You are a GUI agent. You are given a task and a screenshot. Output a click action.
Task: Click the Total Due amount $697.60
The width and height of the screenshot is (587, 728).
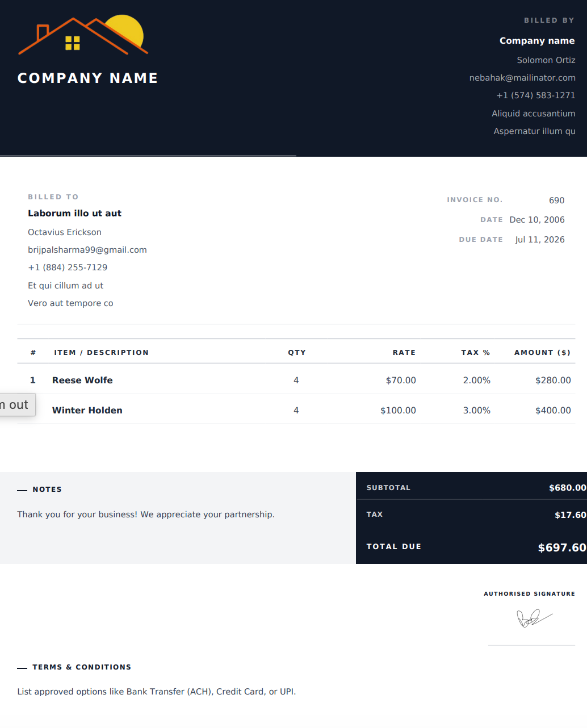click(562, 547)
